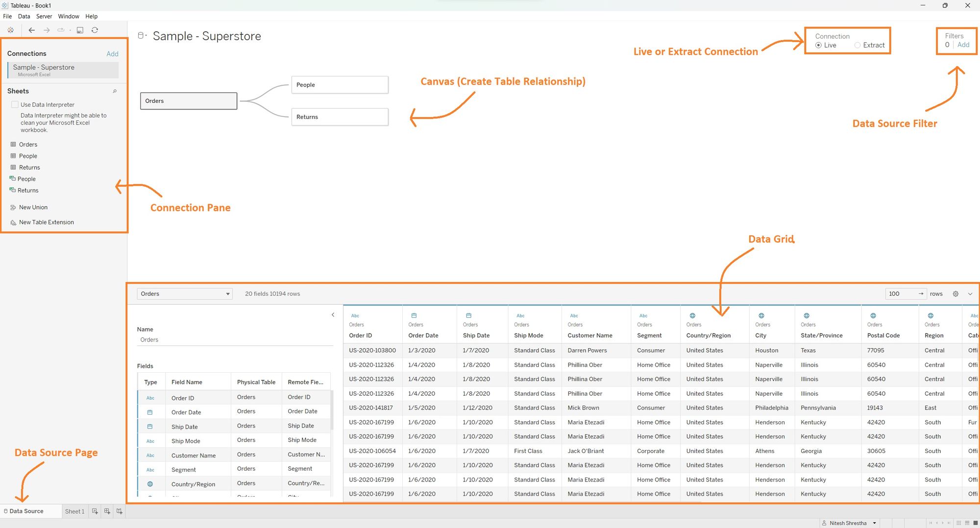This screenshot has width=980, height=528.
Task: Create a new dashboard using the icon
Action: (x=107, y=511)
